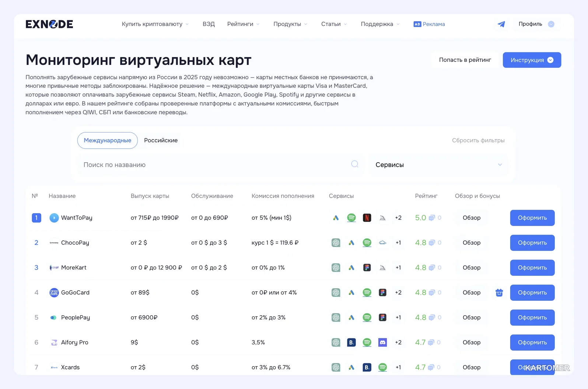Image resolution: width=588 pixels, height=389 pixels.
Task: Click Netflix icon in WantToPay row
Action: point(367,218)
